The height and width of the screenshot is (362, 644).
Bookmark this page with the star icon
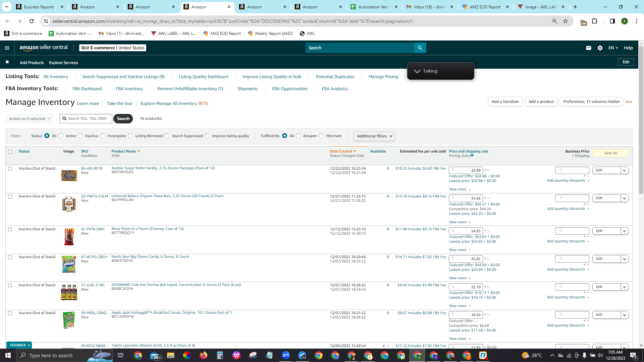566,21
